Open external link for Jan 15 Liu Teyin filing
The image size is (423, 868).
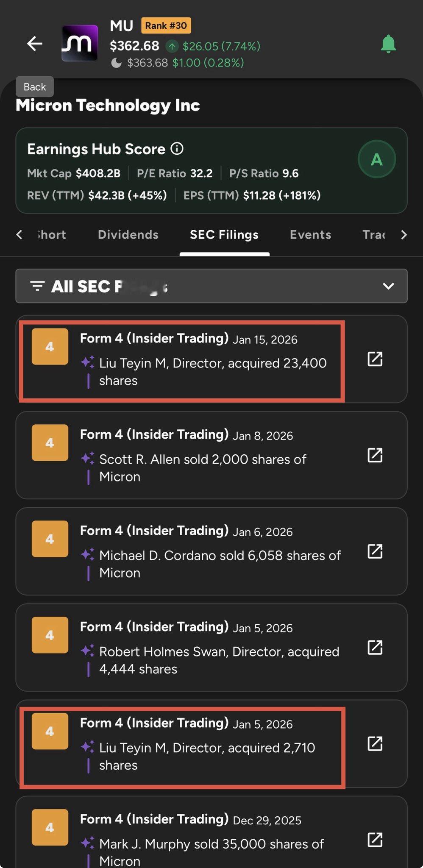point(375,359)
